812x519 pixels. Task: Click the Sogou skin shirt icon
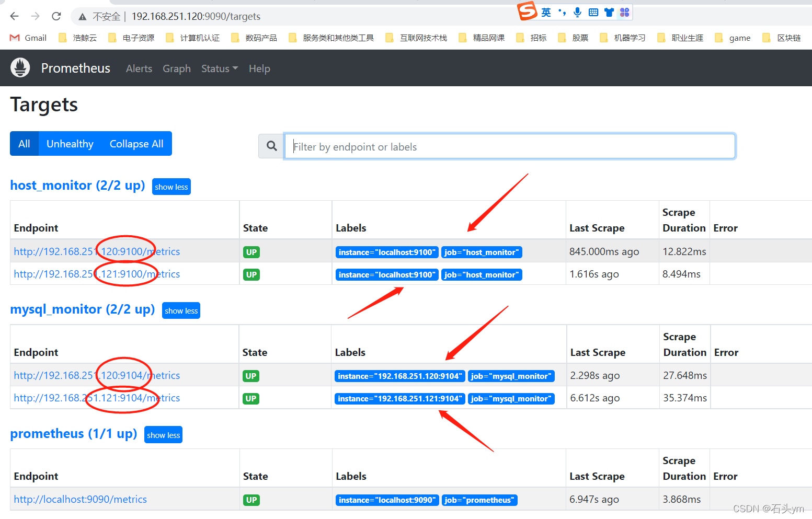609,12
